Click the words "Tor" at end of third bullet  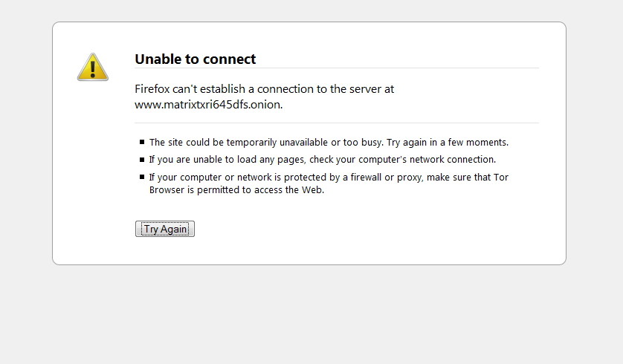coord(501,177)
